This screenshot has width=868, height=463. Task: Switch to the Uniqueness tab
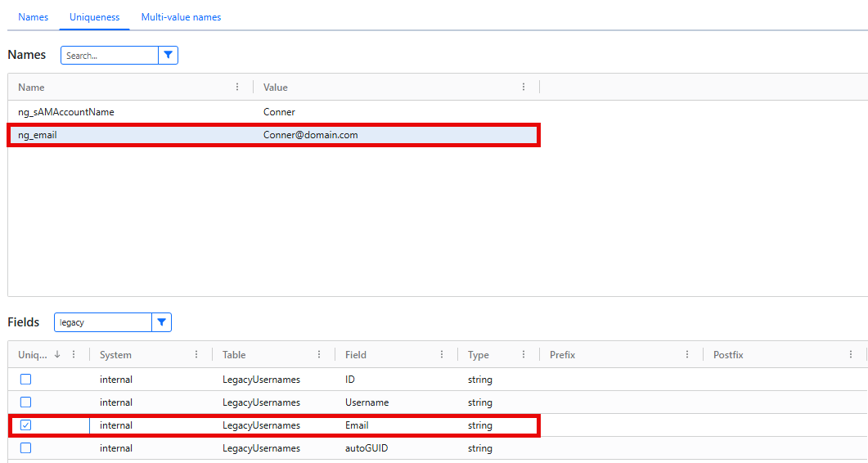pos(95,17)
